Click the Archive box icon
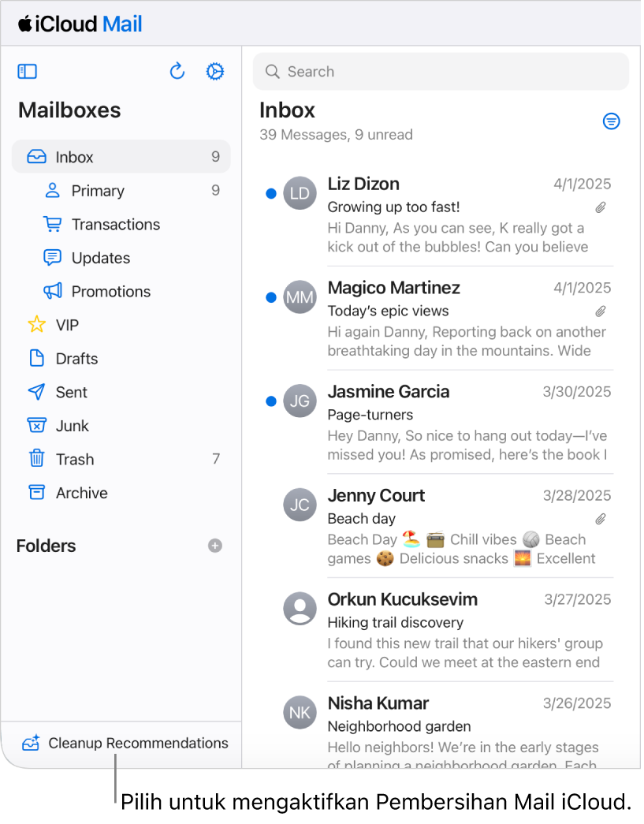Image resolution: width=644 pixels, height=824 pixels. (36, 492)
